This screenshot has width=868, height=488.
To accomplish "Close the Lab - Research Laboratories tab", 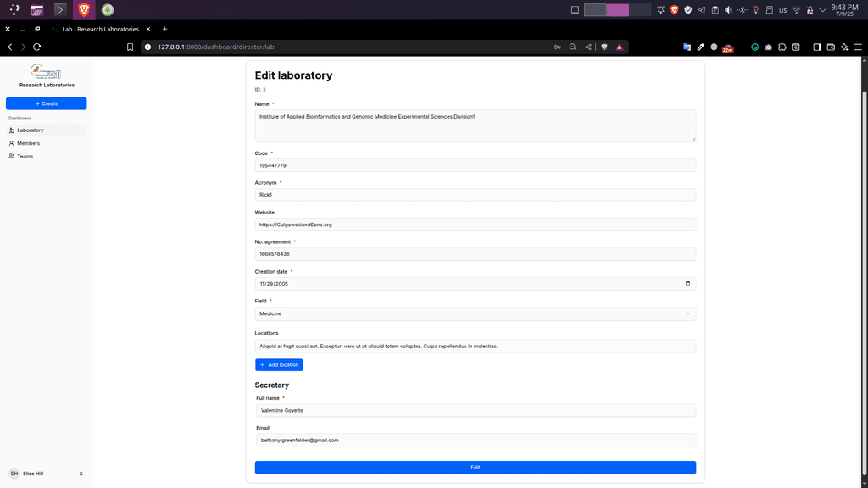I will tap(148, 29).
